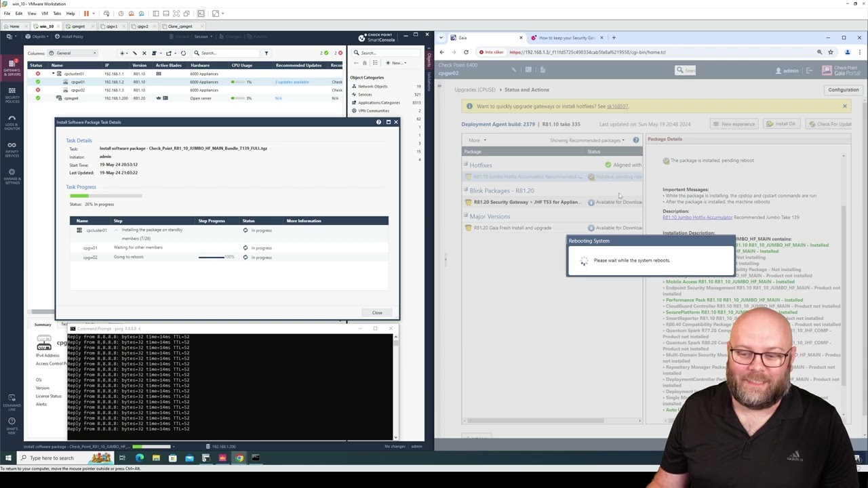The width and height of the screenshot is (868, 488).
Task: Open Infinity Services in SmartConsole sidebar
Action: [12, 149]
